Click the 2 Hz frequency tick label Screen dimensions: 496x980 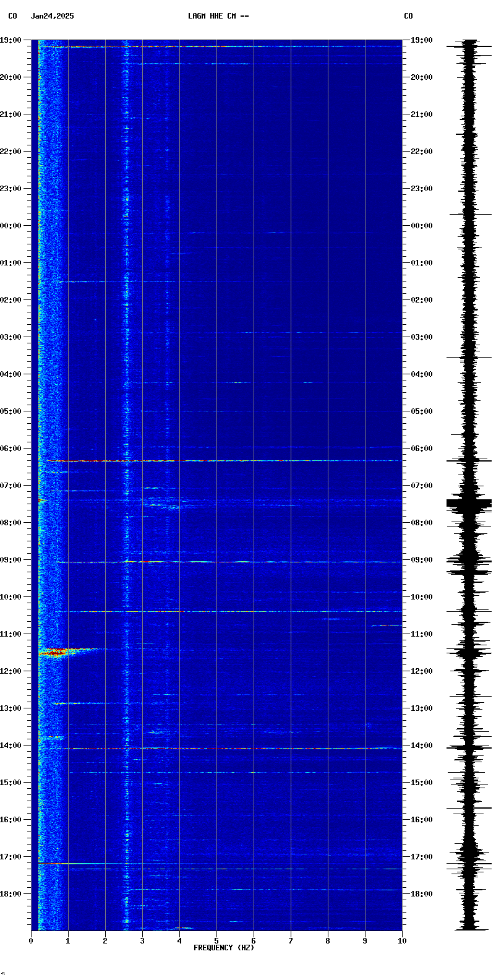click(105, 941)
